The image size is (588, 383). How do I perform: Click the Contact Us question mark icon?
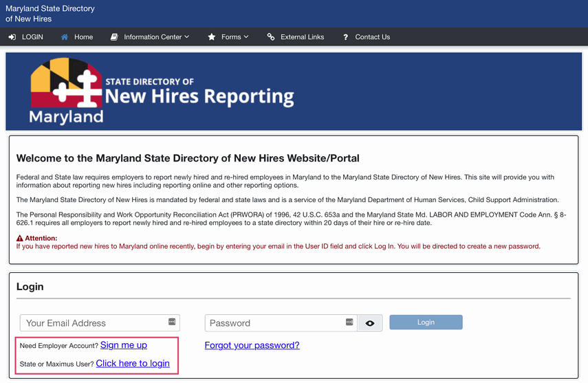tap(345, 37)
